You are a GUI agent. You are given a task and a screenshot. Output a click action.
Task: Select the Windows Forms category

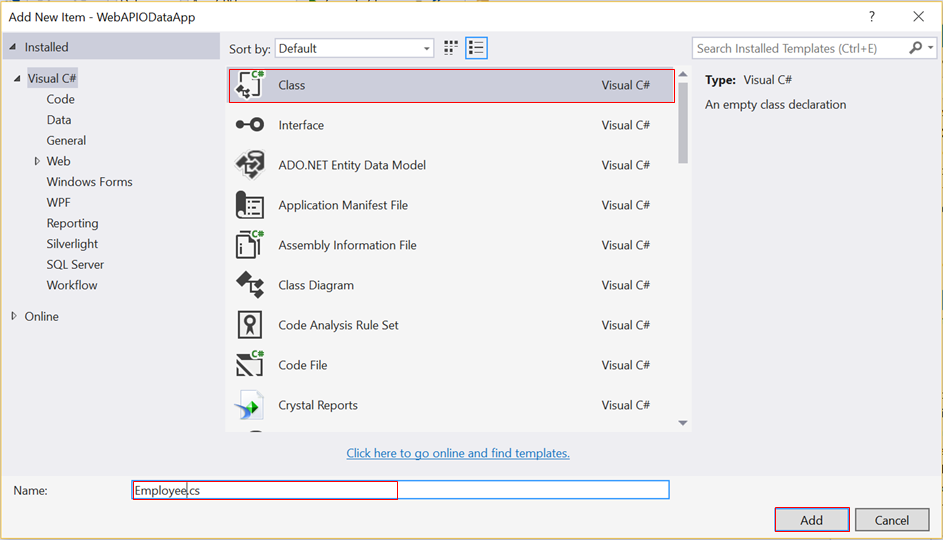point(89,182)
